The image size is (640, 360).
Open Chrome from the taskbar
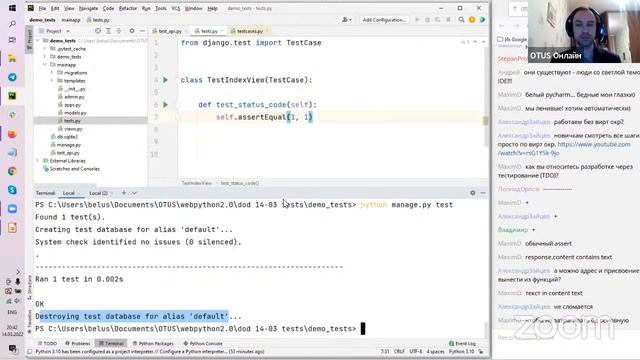click(x=12, y=171)
